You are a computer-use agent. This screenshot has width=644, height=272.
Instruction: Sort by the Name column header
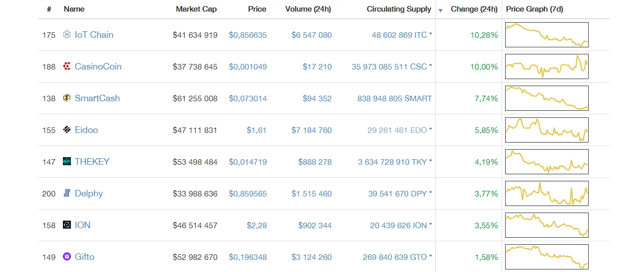pos(74,9)
